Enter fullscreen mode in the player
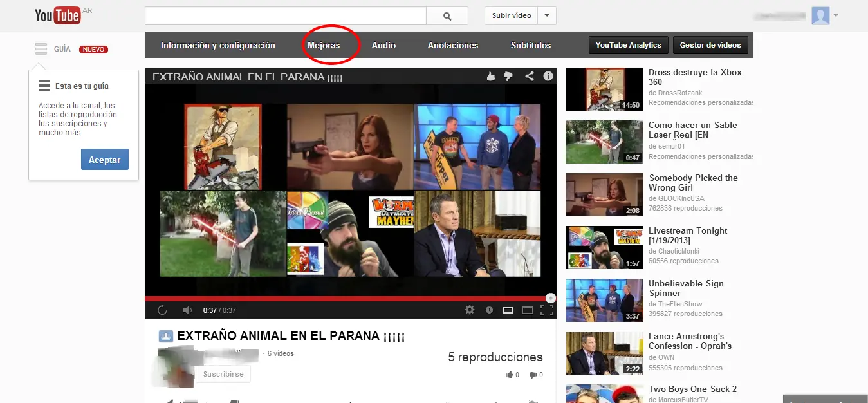This screenshot has width=868, height=403. (547, 310)
